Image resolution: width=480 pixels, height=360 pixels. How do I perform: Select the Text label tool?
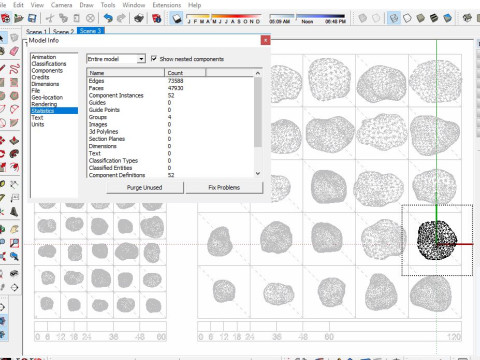coord(14,198)
